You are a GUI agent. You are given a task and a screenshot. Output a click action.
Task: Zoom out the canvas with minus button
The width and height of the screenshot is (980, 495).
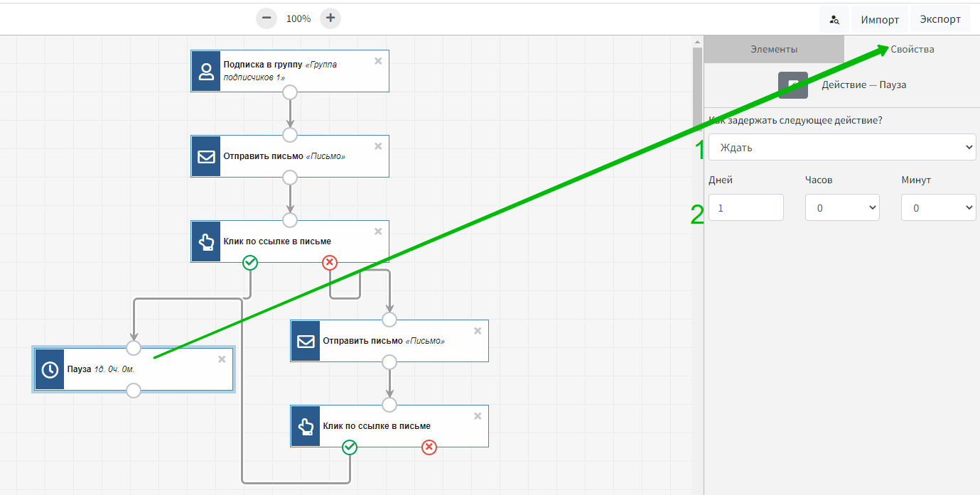(x=266, y=18)
